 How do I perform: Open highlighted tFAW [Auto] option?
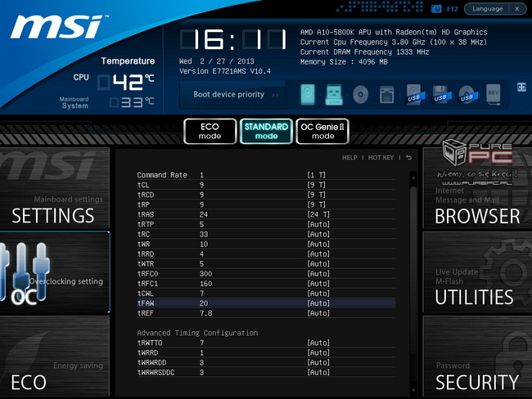tap(318, 303)
